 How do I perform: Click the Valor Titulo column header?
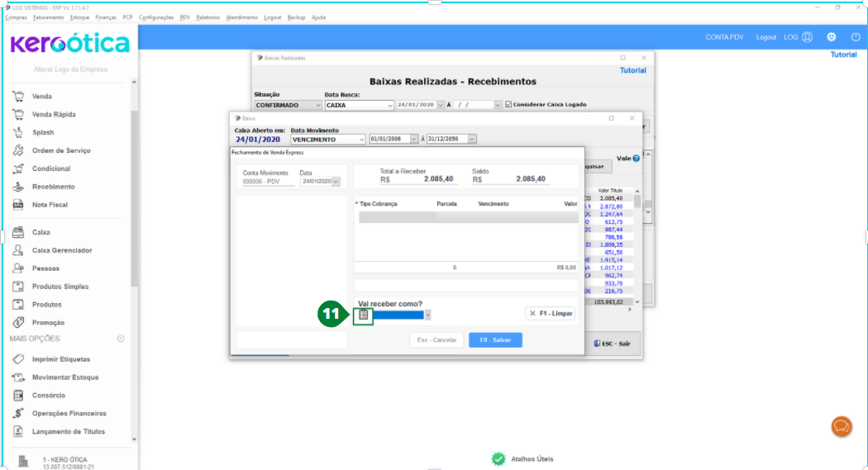click(x=610, y=191)
